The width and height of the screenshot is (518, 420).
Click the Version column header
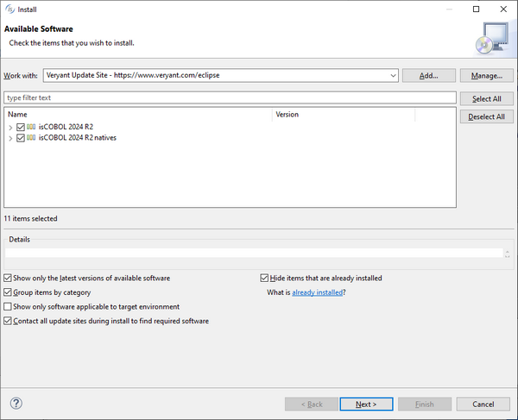pyautogui.click(x=344, y=115)
